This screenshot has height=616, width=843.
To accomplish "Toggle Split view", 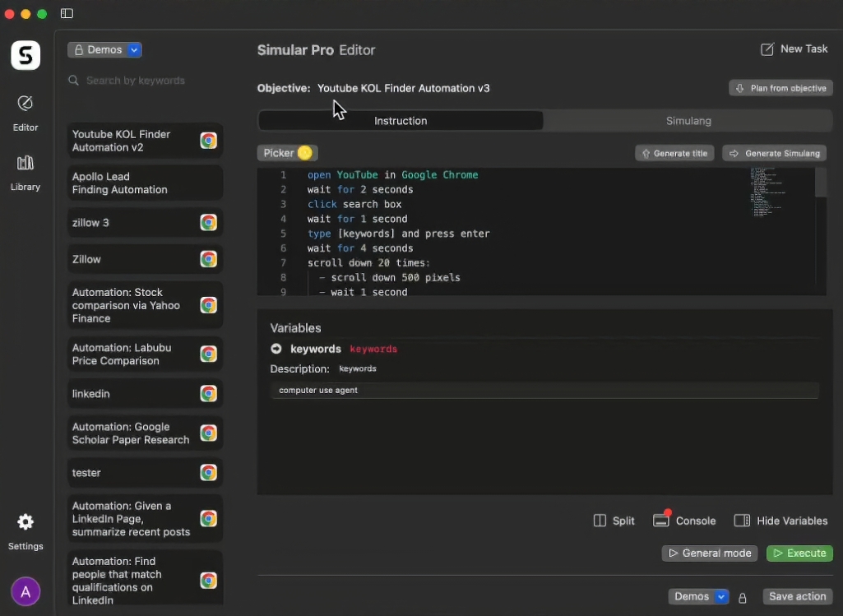I will pos(614,521).
